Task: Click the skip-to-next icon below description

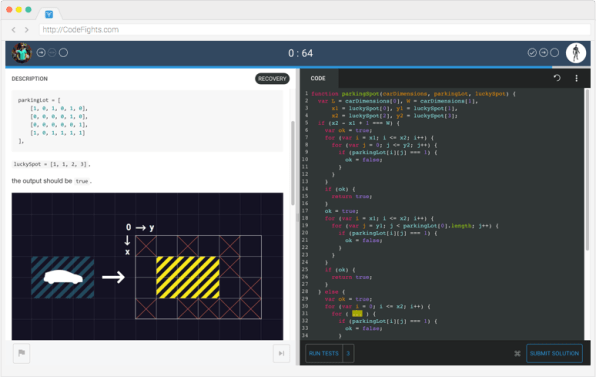Action: [281, 353]
